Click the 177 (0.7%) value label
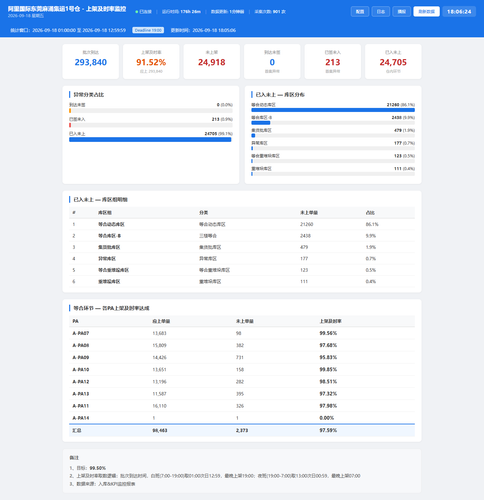Screen dimensions: 484x500 point(404,143)
